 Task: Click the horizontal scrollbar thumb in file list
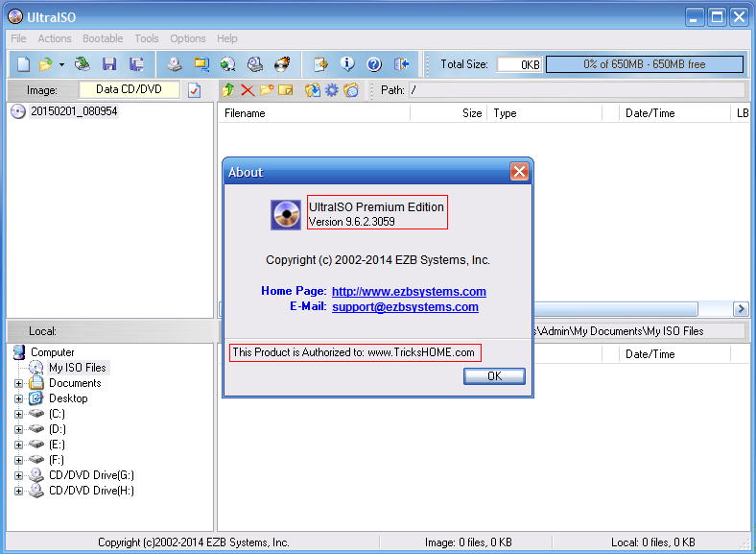[615, 309]
